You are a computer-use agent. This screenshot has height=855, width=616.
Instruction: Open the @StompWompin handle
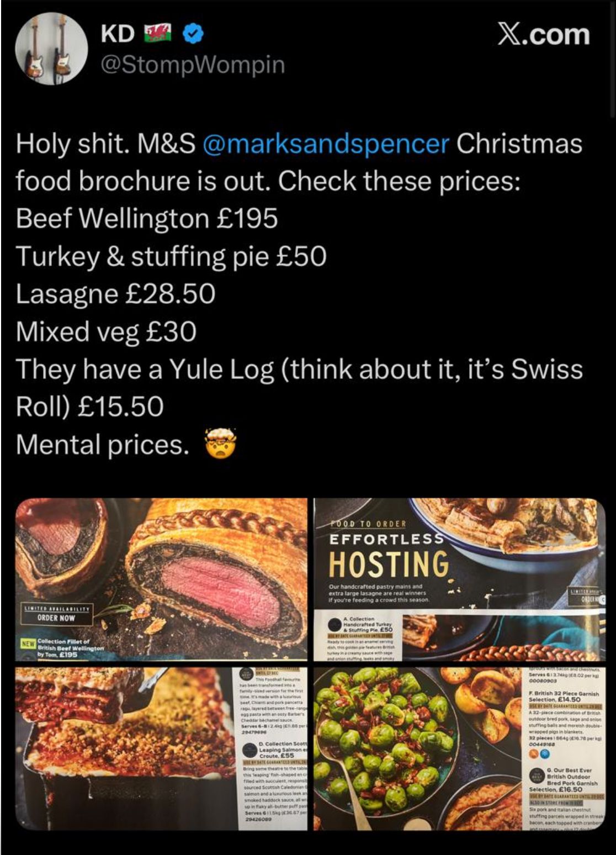(x=192, y=65)
